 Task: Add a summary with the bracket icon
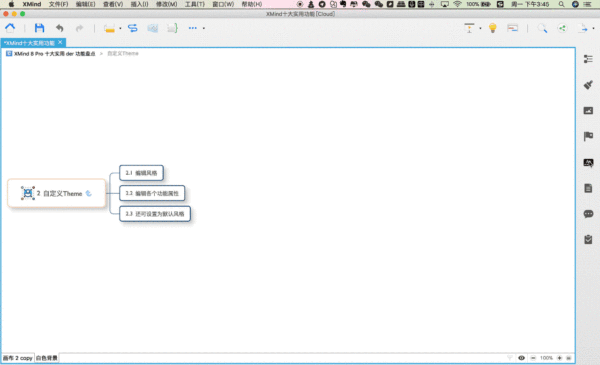[173, 28]
